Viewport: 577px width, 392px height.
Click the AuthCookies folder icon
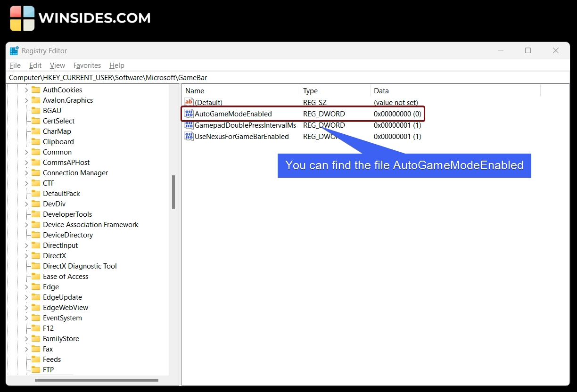36,90
